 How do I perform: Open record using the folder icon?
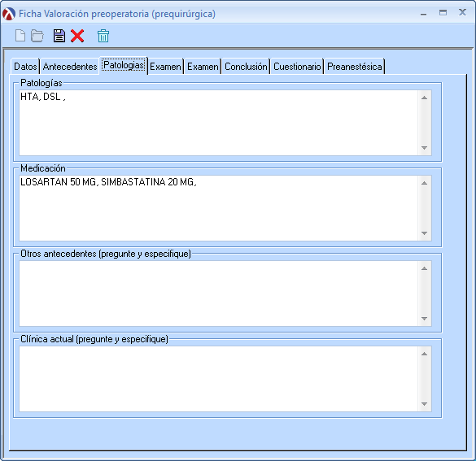[37, 36]
